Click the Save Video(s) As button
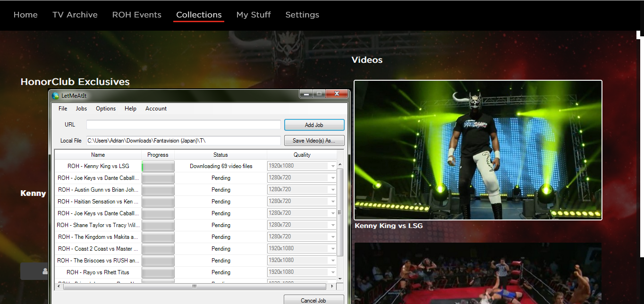644x304 pixels. 314,141
